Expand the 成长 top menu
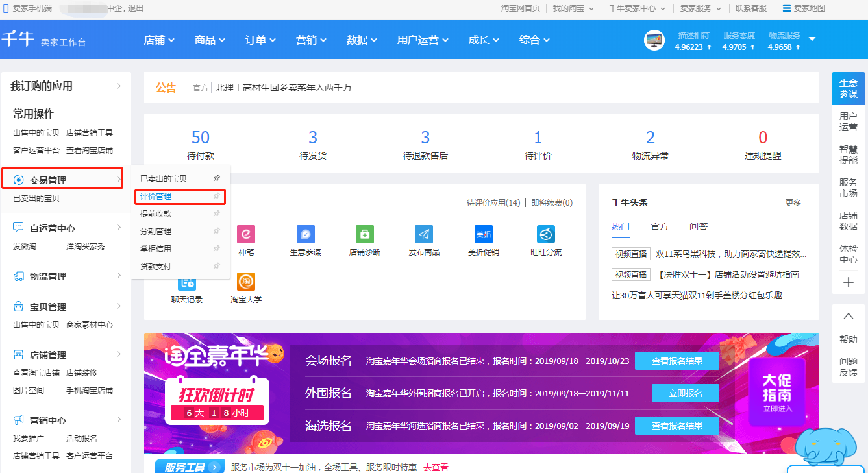Viewport: 868px width, 473px height. (484, 40)
